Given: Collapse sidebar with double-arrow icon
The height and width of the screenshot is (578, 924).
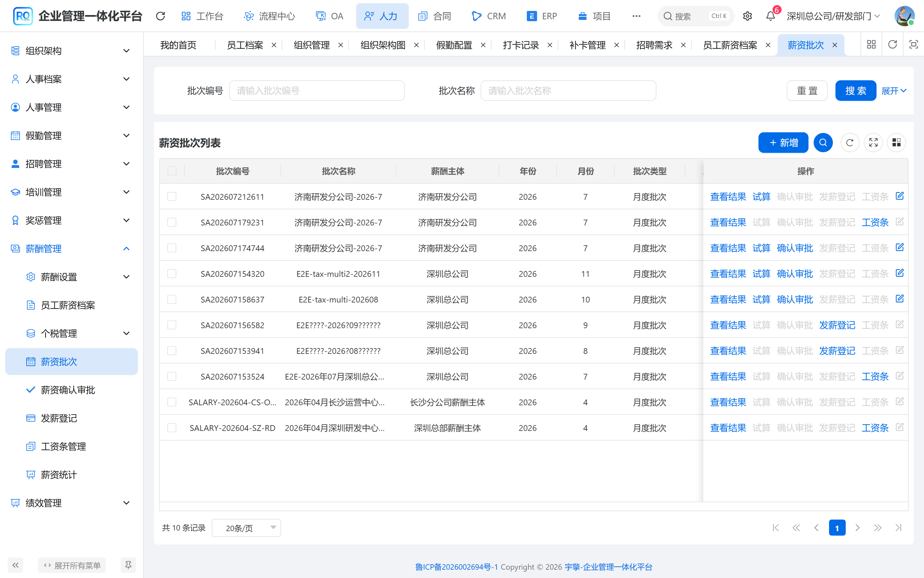Looking at the screenshot, I should 15,565.
